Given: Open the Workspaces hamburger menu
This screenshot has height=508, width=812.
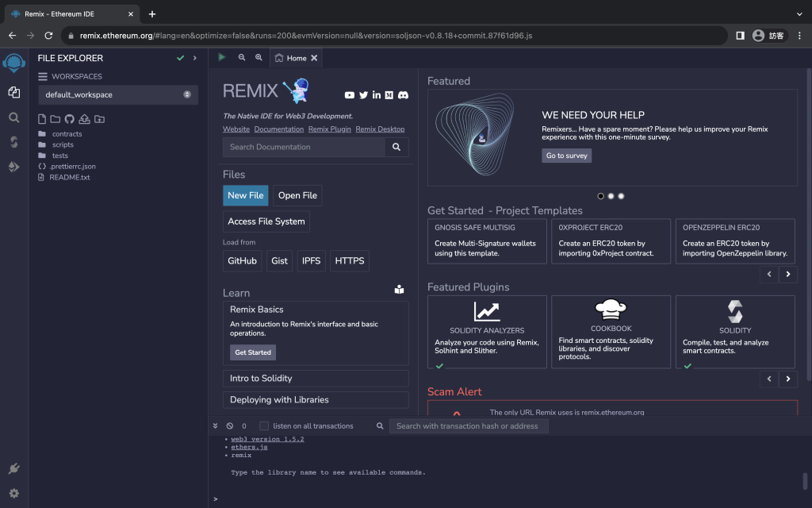Looking at the screenshot, I should tap(43, 77).
